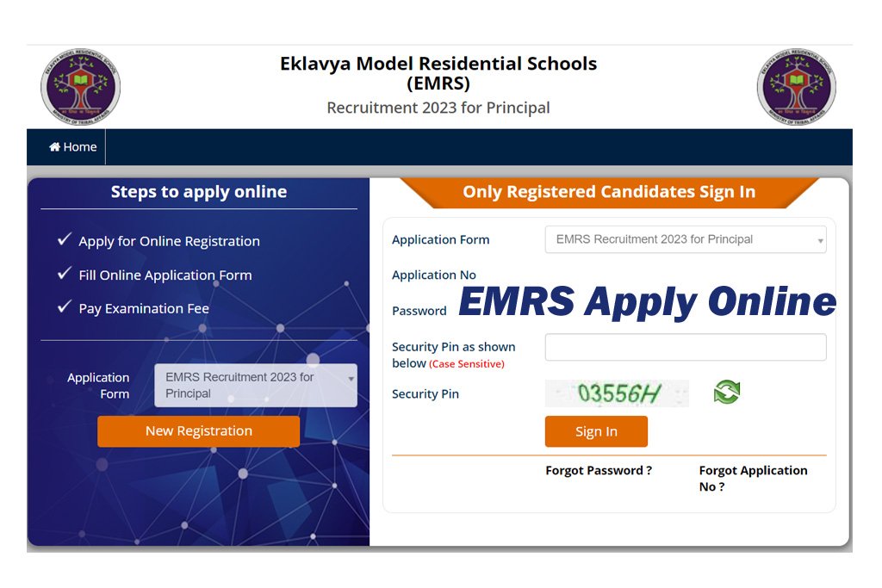Expand the sign-in Application Form dropdown
The image size is (882, 588).
click(686, 239)
